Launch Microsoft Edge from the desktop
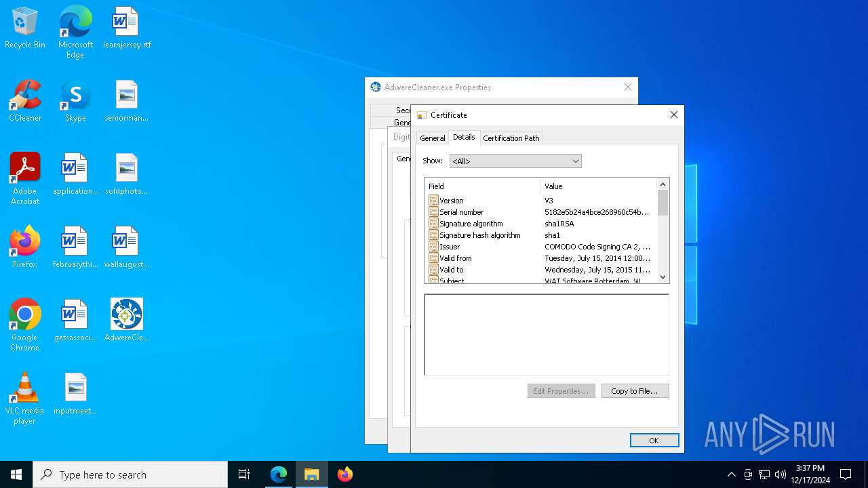Viewport: 868px width, 488px height. (x=75, y=32)
